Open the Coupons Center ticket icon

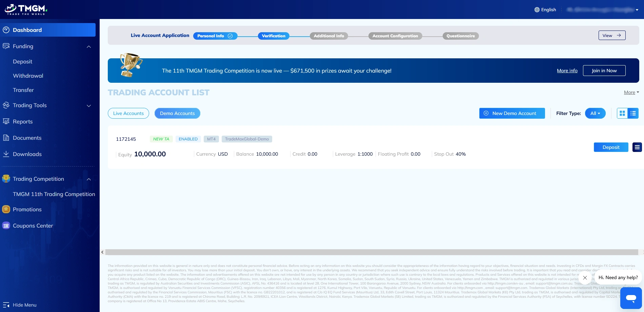click(6, 226)
